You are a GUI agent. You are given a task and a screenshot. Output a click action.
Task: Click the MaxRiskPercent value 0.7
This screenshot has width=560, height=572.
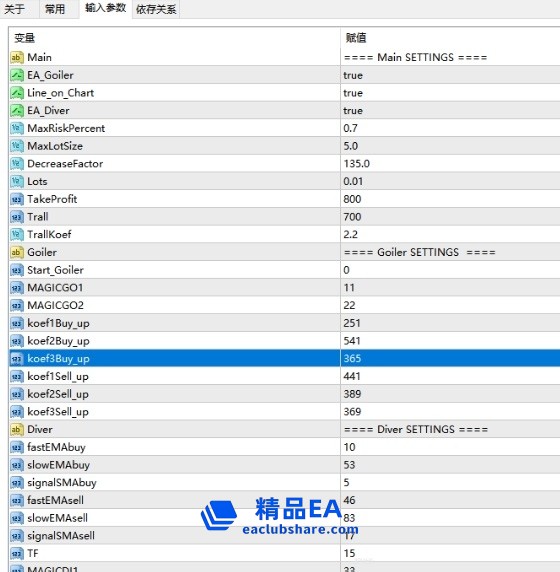click(350, 128)
